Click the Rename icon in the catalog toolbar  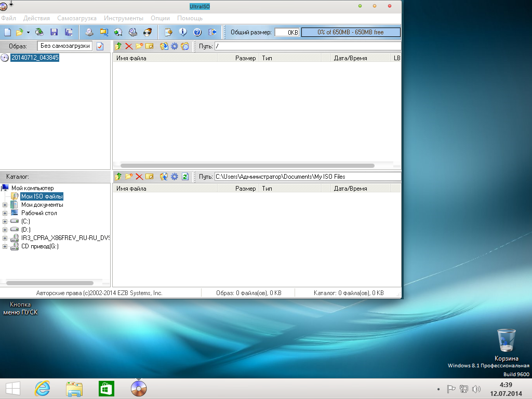click(x=150, y=177)
